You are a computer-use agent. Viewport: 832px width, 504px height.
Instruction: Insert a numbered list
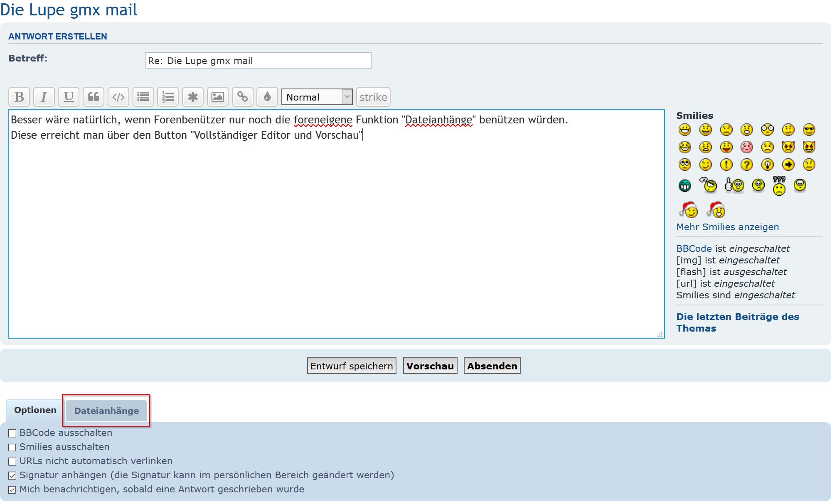[x=168, y=97]
